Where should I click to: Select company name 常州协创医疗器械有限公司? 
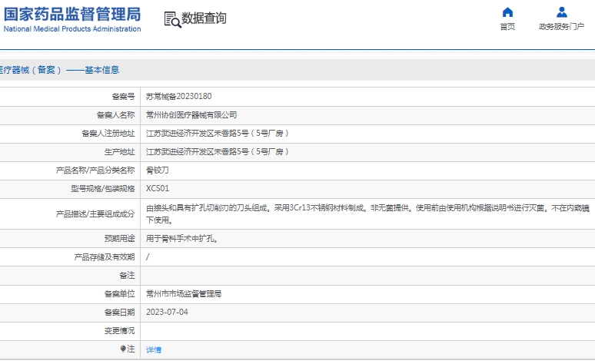coord(191,115)
